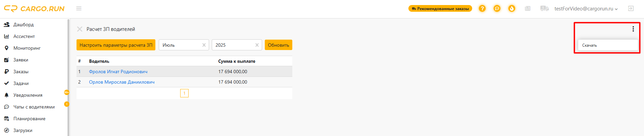Click the orange question mark help icon

click(x=482, y=8)
